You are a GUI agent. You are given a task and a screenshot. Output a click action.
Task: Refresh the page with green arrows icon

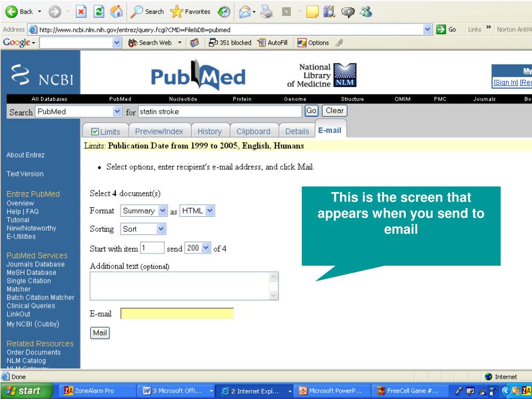pyautogui.click(x=99, y=12)
